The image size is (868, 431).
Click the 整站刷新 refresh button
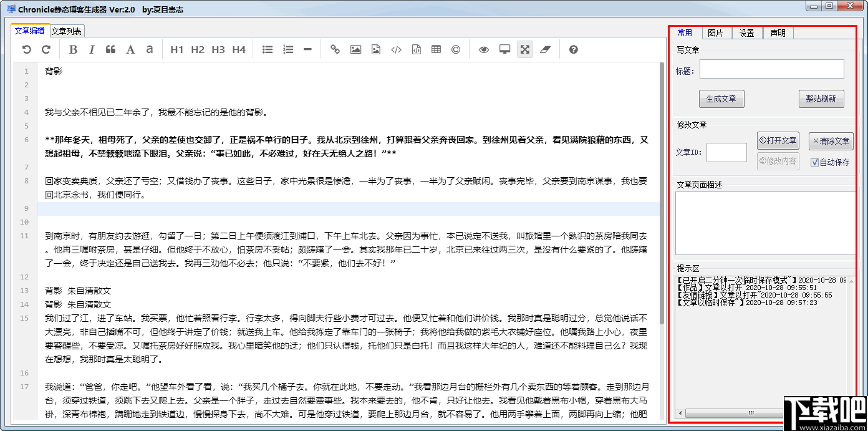click(x=821, y=99)
